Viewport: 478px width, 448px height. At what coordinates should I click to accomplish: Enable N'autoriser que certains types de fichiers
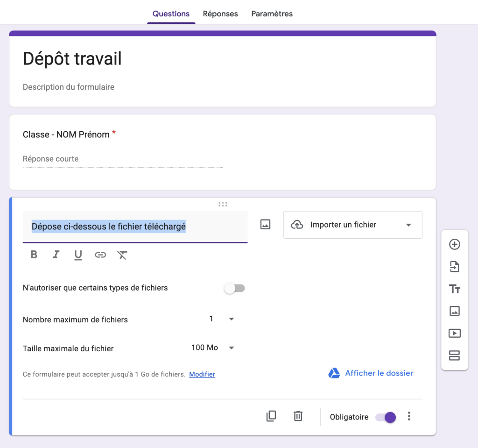(x=234, y=288)
